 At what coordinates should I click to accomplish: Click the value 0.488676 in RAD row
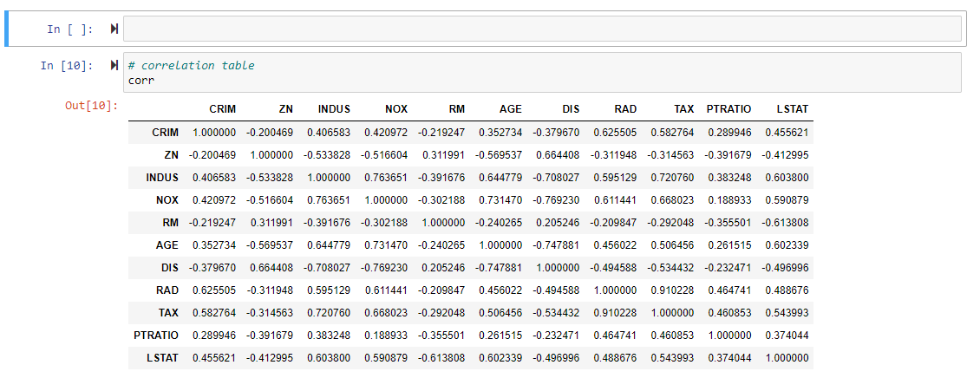pos(787,290)
